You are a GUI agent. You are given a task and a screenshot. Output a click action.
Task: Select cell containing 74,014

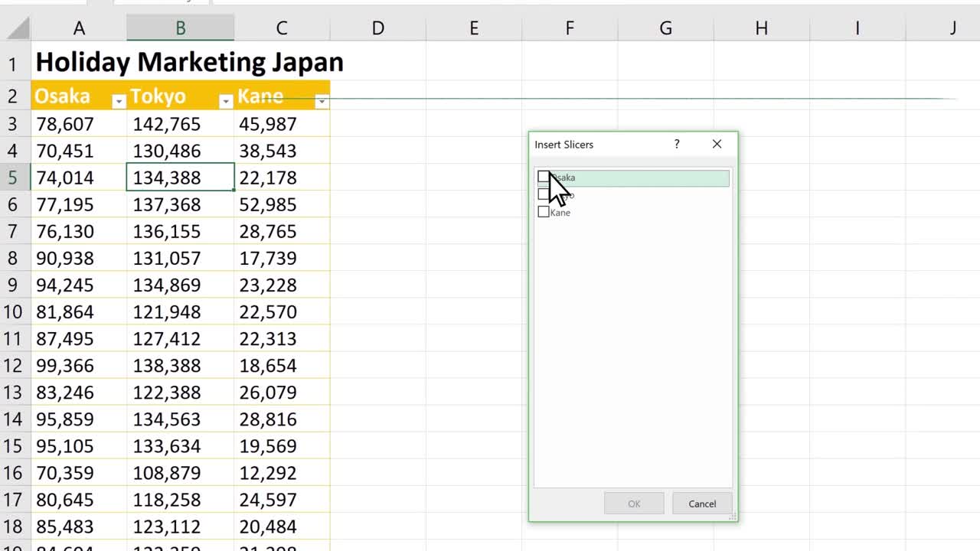(79, 178)
